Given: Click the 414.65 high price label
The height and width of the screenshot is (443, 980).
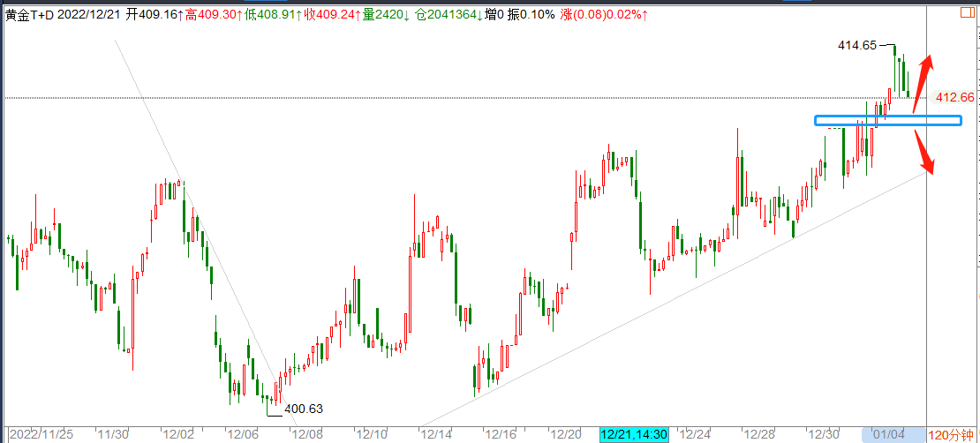Looking at the screenshot, I should [x=856, y=45].
